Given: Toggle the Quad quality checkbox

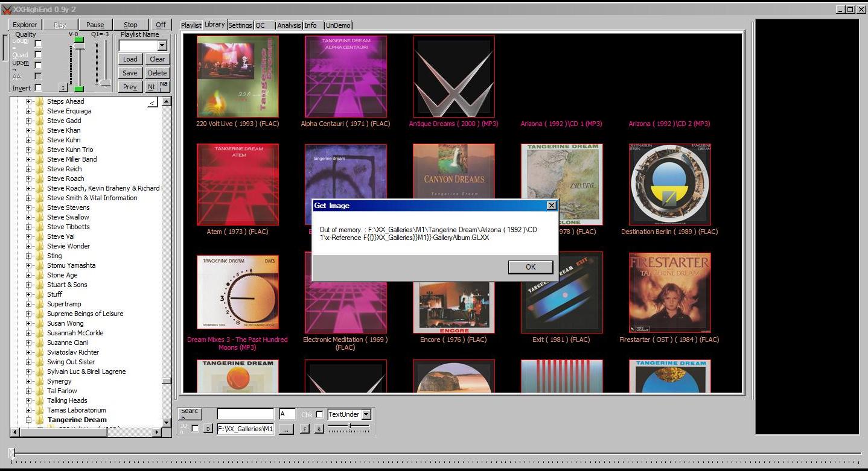Looking at the screenshot, I should (x=39, y=54).
